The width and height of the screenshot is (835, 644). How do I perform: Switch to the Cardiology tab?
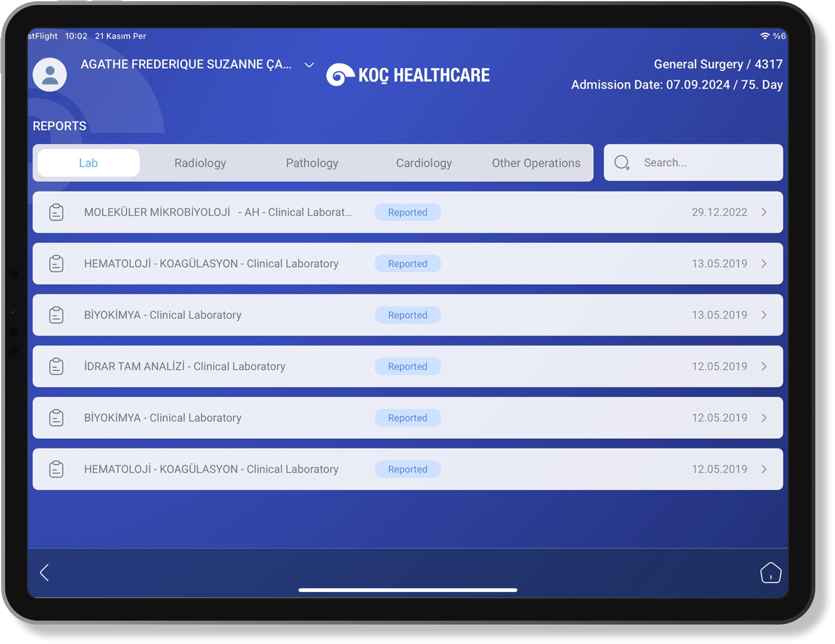[x=423, y=163]
